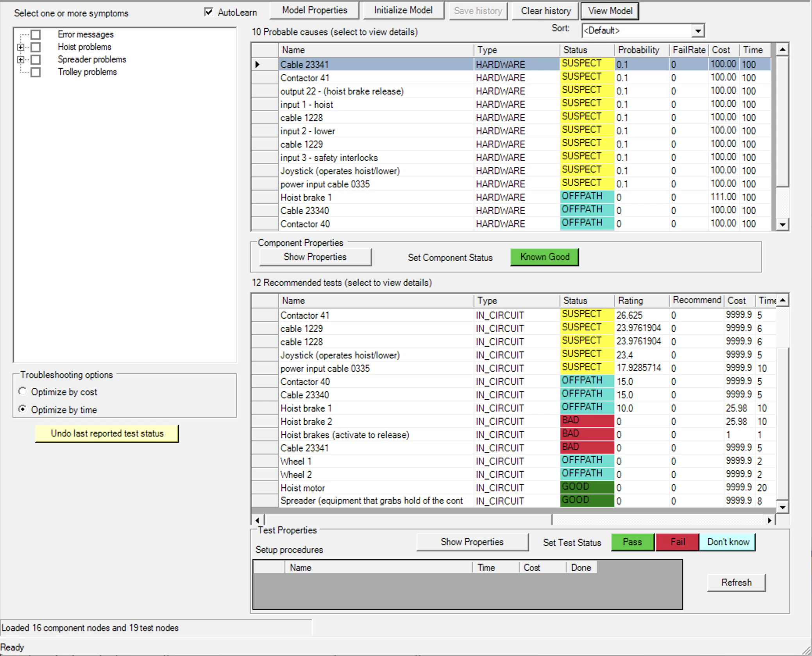Select Optimize by cost radio button
The height and width of the screenshot is (656, 812).
(23, 392)
